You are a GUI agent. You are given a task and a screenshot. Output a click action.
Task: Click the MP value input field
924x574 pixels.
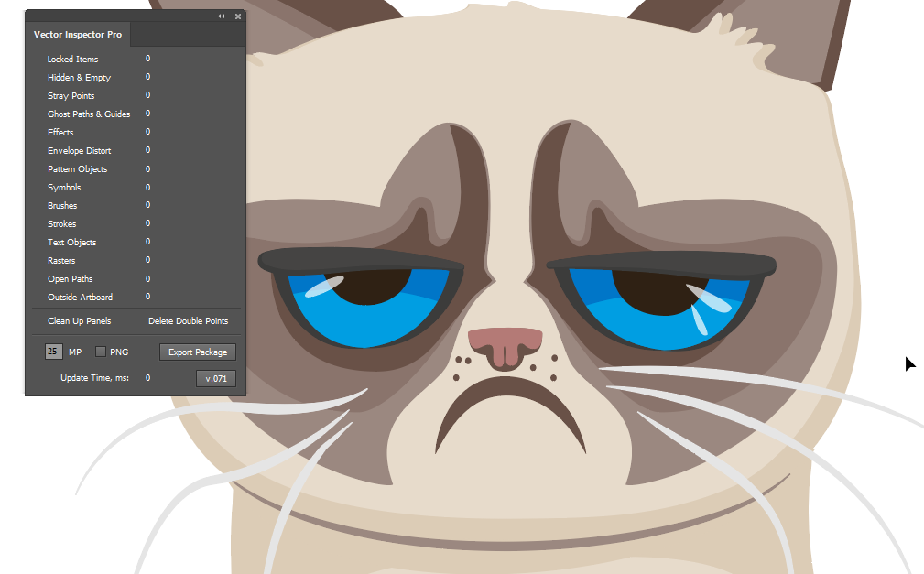[x=53, y=352]
